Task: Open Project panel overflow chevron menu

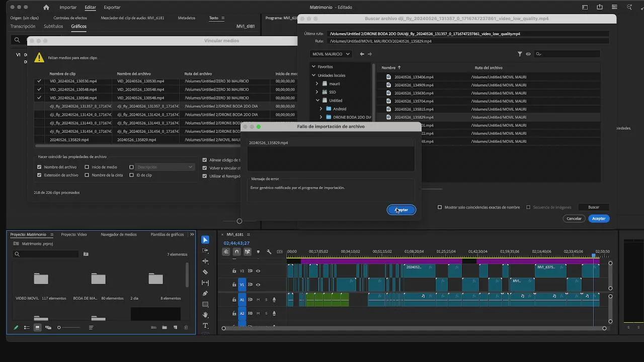Action: [x=192, y=234]
